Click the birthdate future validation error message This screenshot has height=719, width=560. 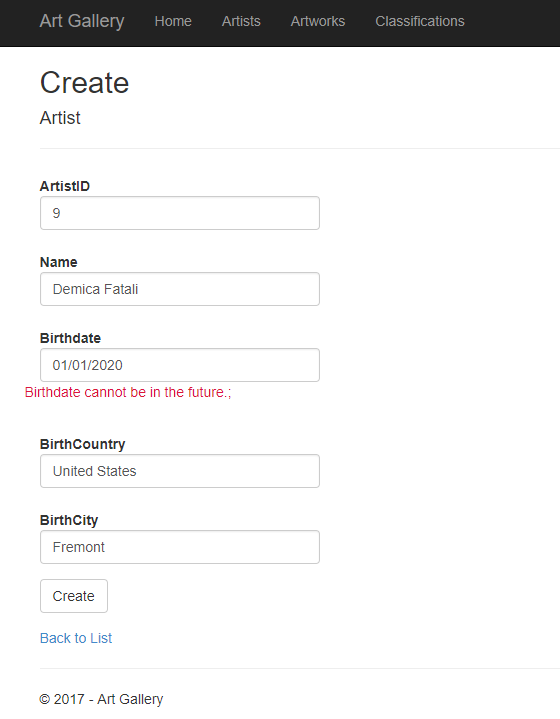pyautogui.click(x=128, y=393)
